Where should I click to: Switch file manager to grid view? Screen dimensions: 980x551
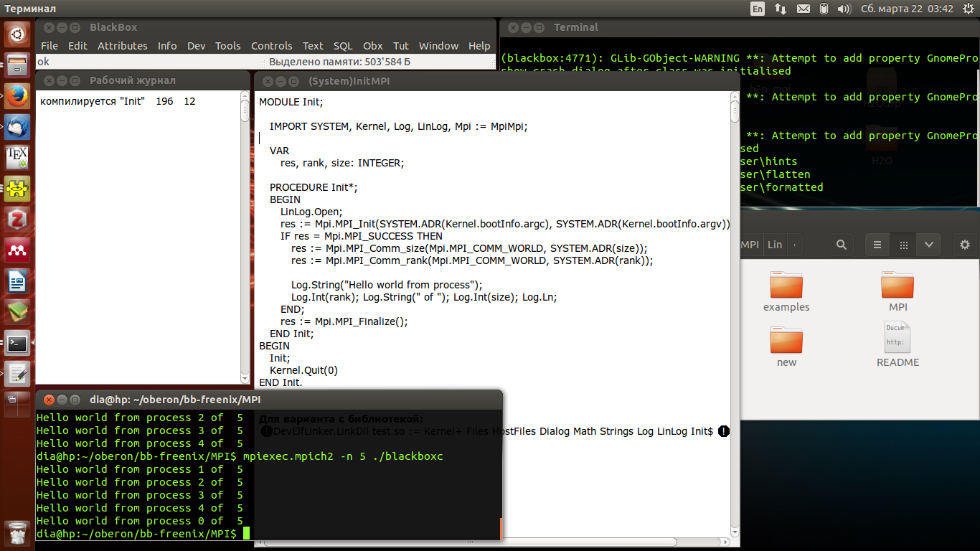903,245
